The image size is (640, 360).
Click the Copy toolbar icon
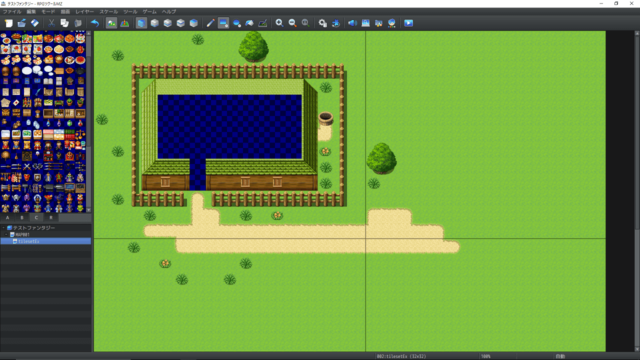64,23
